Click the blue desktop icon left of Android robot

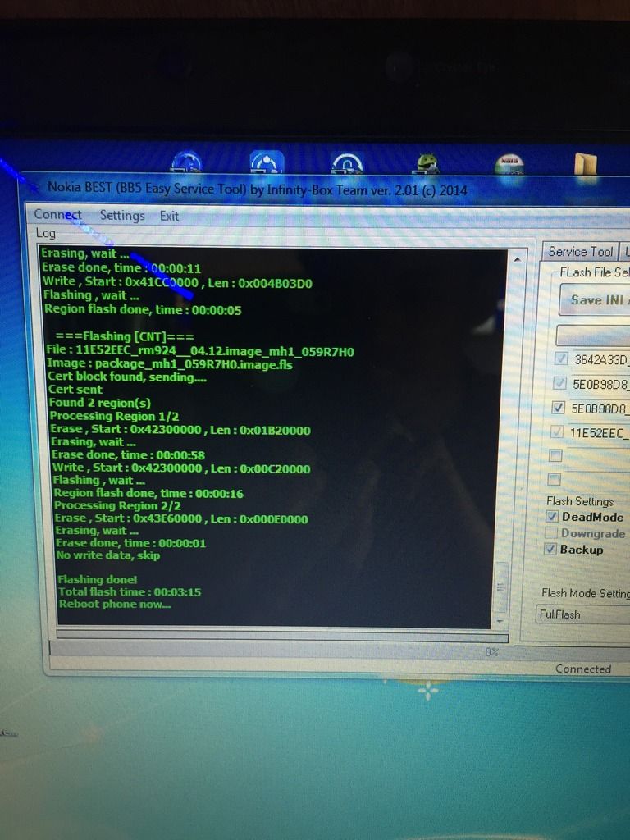(x=346, y=163)
